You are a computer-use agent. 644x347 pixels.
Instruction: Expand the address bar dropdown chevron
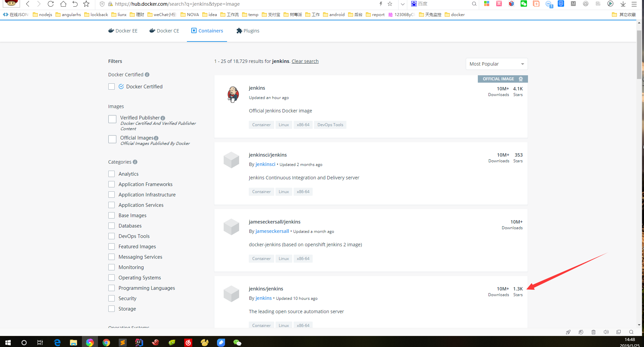point(403,4)
